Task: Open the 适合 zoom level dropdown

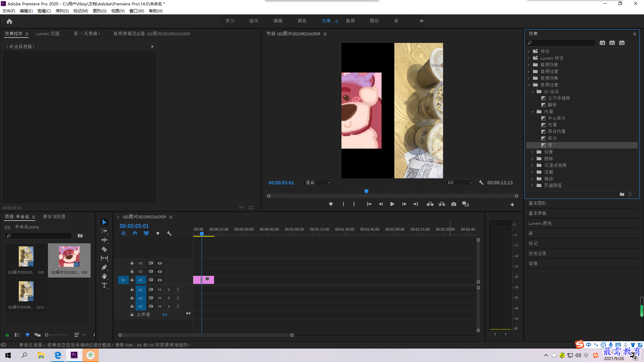Action: [317, 183]
